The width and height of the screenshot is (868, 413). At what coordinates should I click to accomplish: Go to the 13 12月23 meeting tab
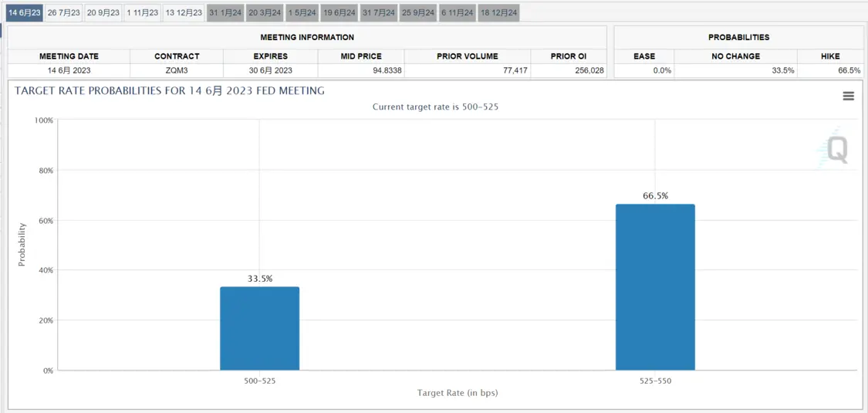[184, 12]
